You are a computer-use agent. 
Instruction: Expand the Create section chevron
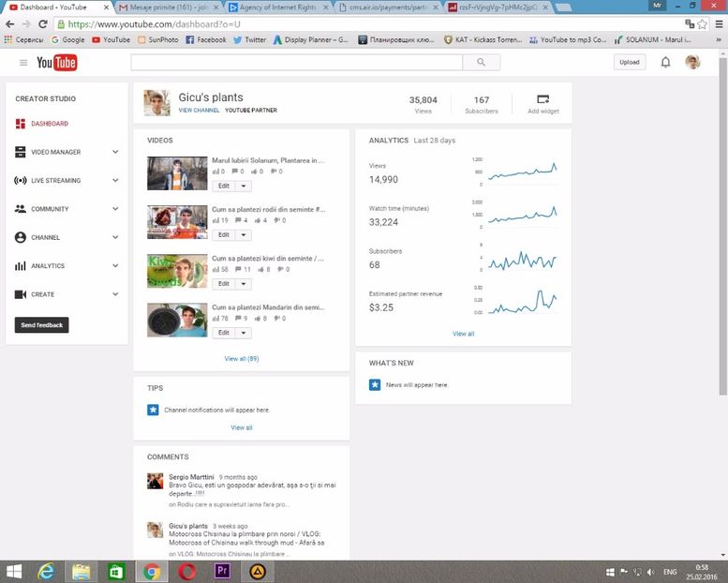tap(115, 294)
